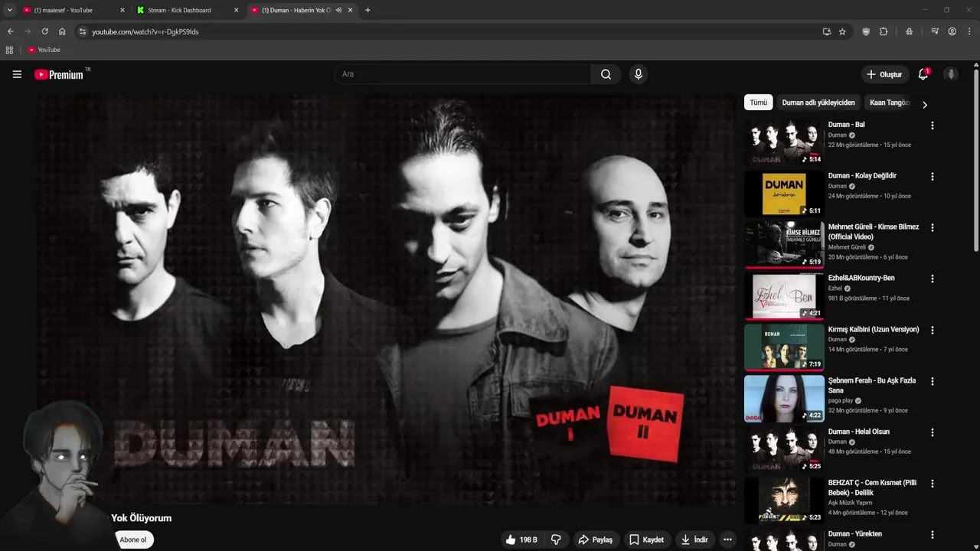Open the YouTube hamburger guide menu
The height and width of the screenshot is (551, 980).
(x=17, y=74)
